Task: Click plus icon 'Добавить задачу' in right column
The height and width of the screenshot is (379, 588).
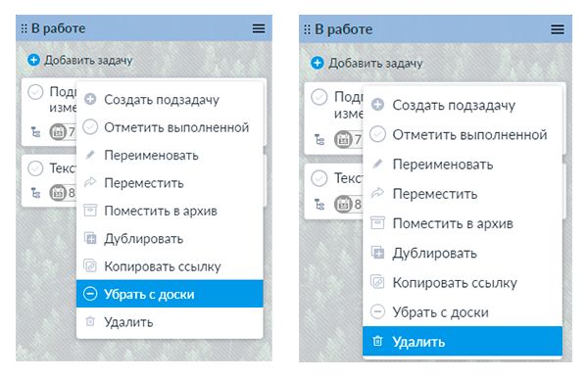Action: tap(317, 63)
